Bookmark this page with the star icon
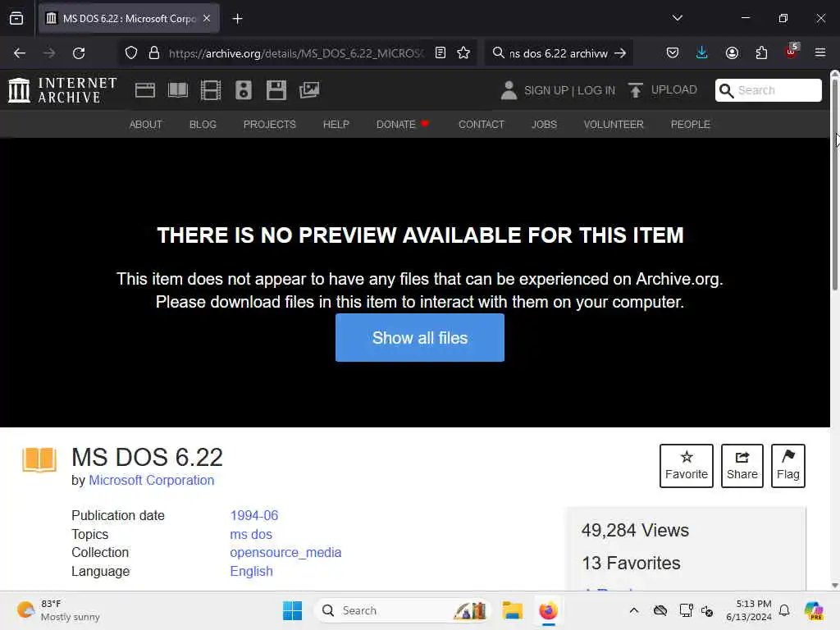Image resolution: width=840 pixels, height=630 pixels. coord(463,53)
